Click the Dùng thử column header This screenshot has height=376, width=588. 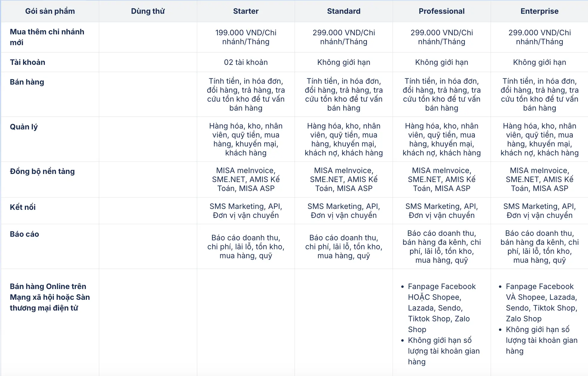[x=148, y=11]
